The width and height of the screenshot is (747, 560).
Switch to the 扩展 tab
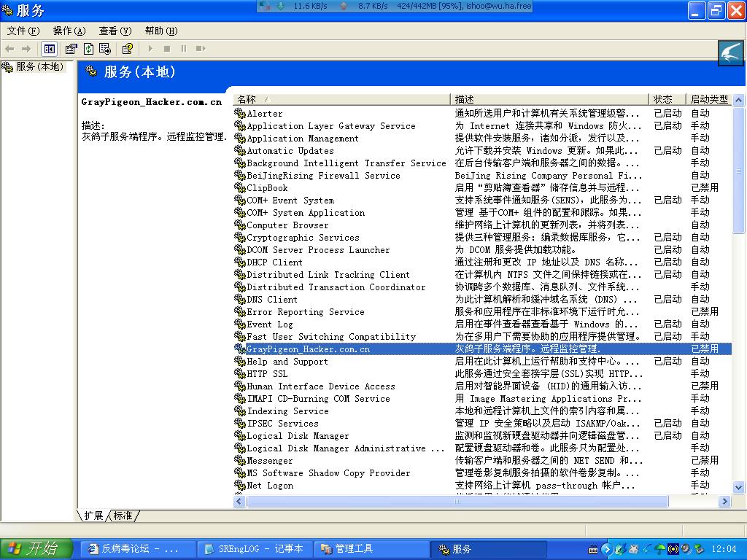coord(94,516)
